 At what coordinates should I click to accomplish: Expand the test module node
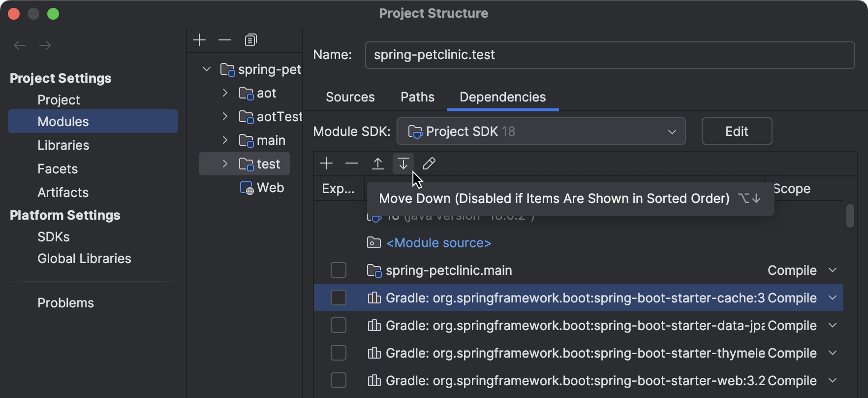pyautogui.click(x=225, y=164)
